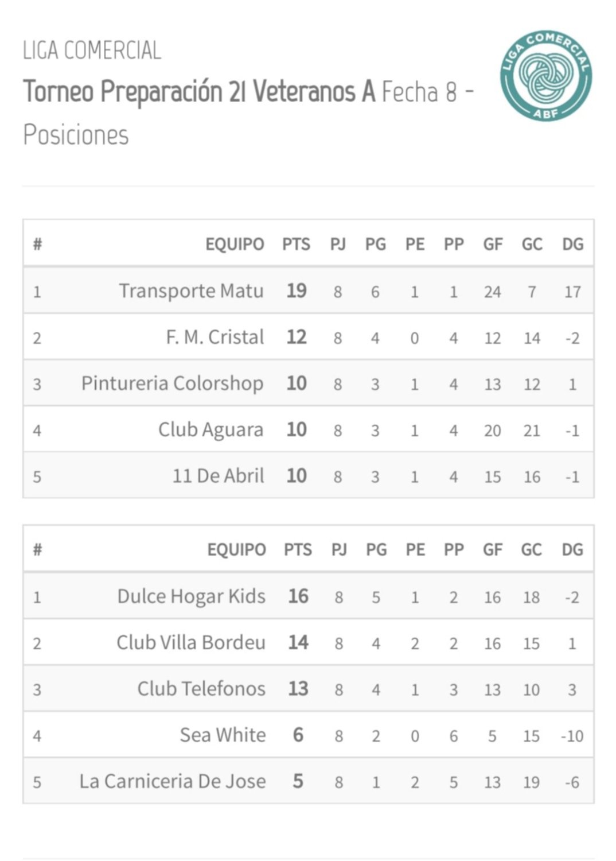Click 11 De Abril team name
The width and height of the screenshot is (616, 861).
click(219, 476)
